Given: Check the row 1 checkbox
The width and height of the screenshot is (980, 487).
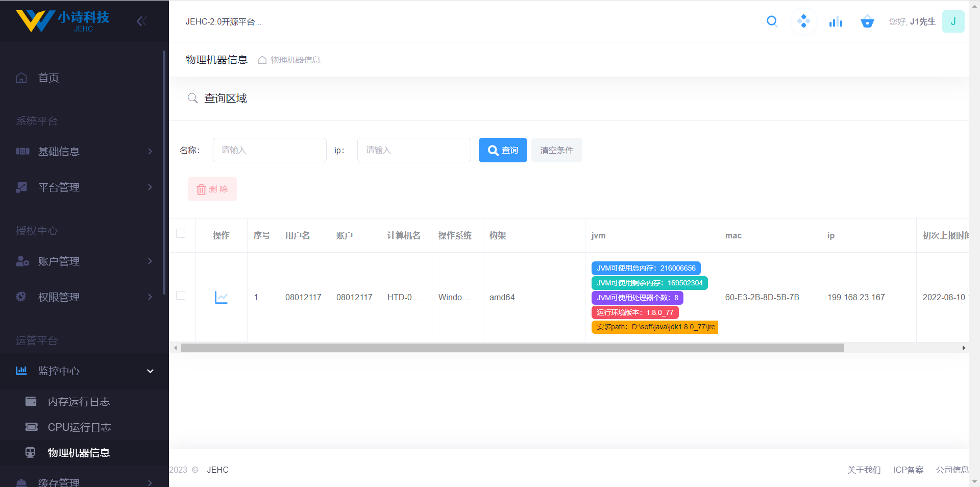Looking at the screenshot, I should 181,296.
